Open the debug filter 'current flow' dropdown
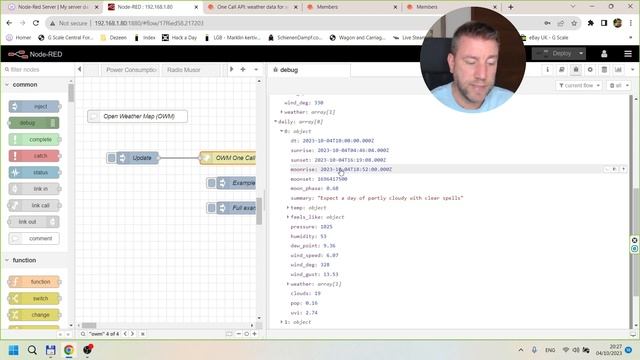The width and height of the screenshot is (640, 360). 579,85
